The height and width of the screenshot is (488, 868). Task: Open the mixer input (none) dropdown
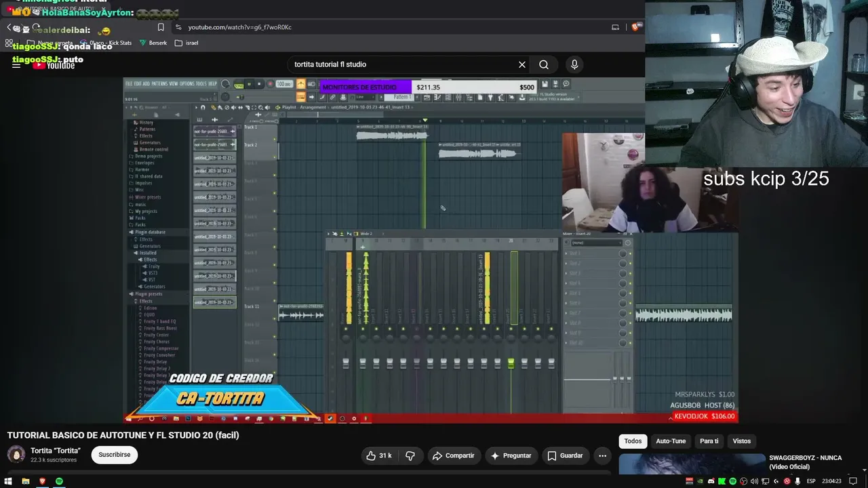[x=597, y=243]
